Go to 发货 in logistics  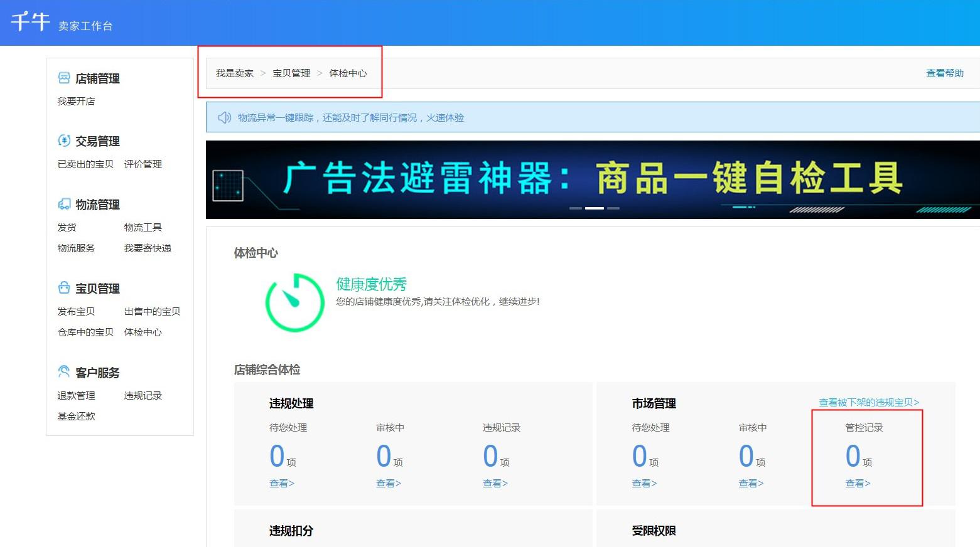click(67, 227)
